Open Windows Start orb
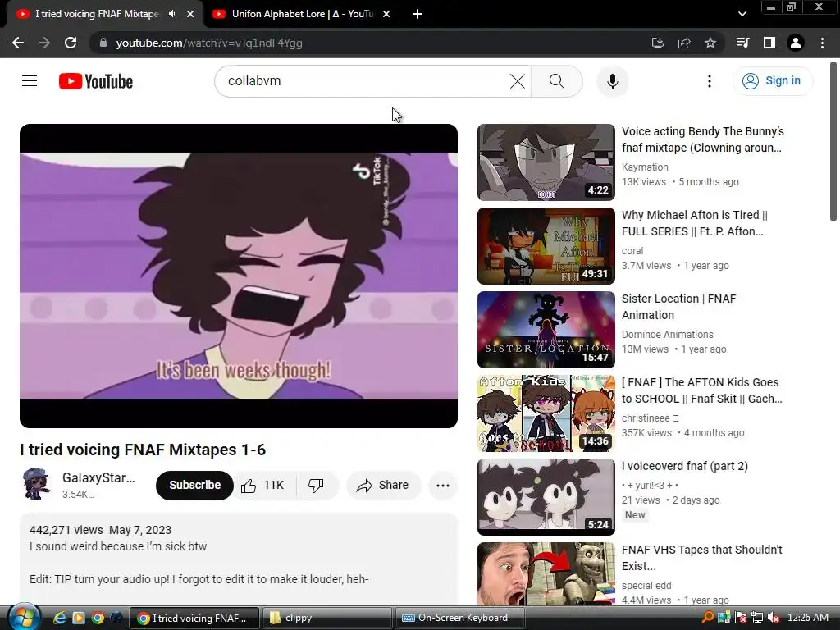This screenshot has width=840, height=630. point(24,618)
